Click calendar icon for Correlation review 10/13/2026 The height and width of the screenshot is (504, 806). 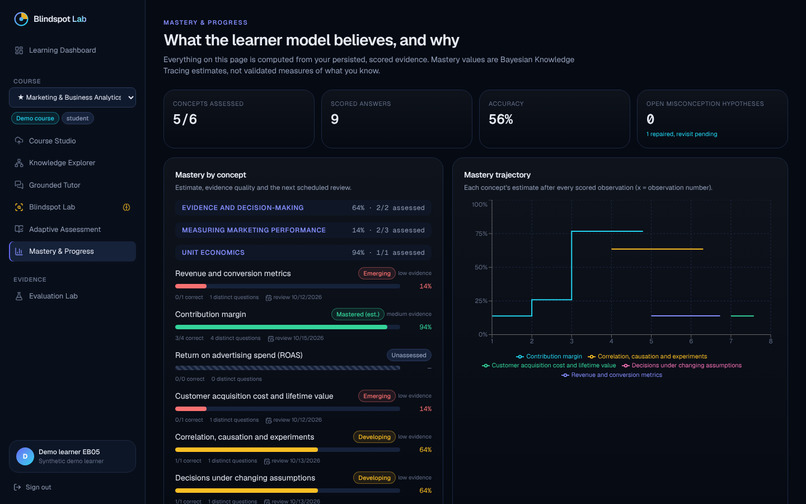[x=267, y=461]
